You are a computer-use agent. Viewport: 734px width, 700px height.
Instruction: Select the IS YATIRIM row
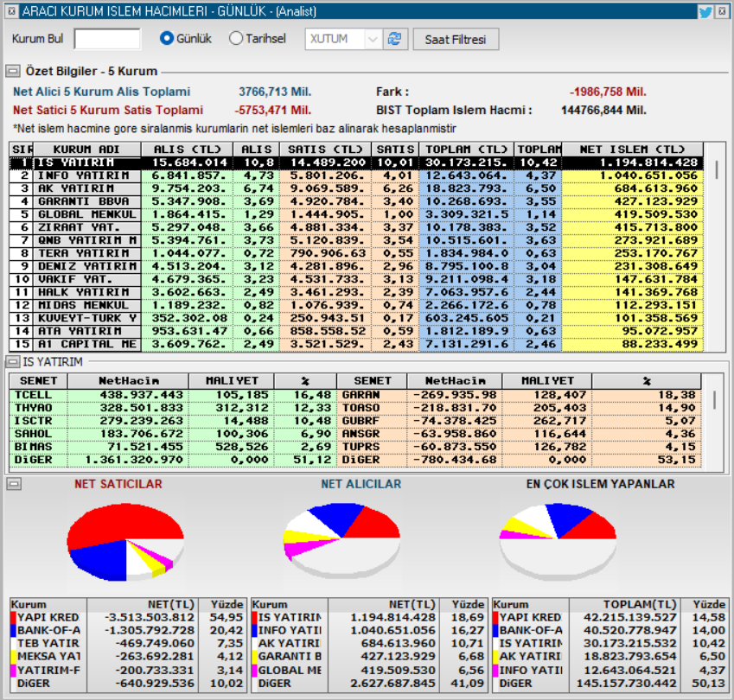point(356,162)
